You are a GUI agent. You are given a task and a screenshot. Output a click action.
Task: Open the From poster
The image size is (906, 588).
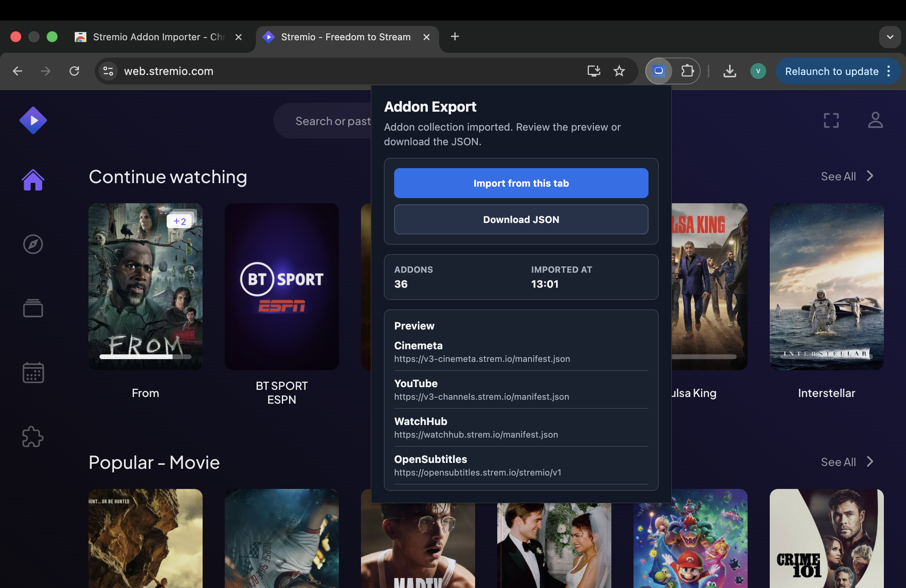coord(145,287)
